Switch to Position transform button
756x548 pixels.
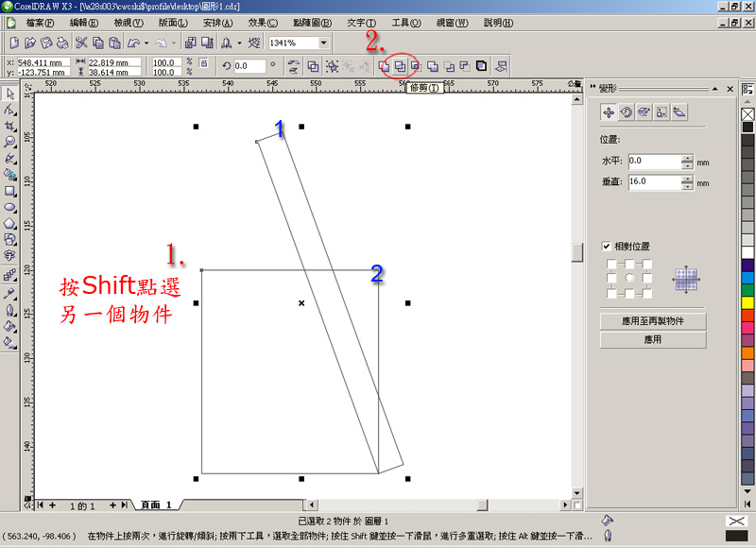point(609,112)
